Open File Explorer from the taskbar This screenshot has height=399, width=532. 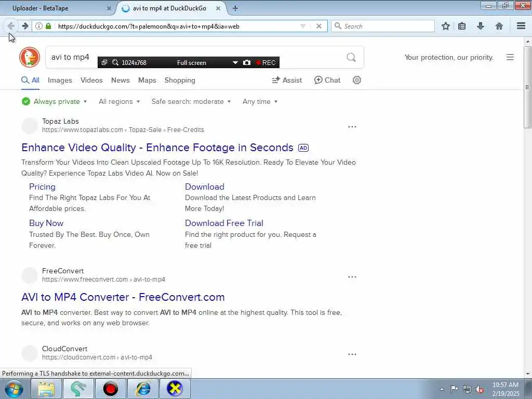[46, 389]
